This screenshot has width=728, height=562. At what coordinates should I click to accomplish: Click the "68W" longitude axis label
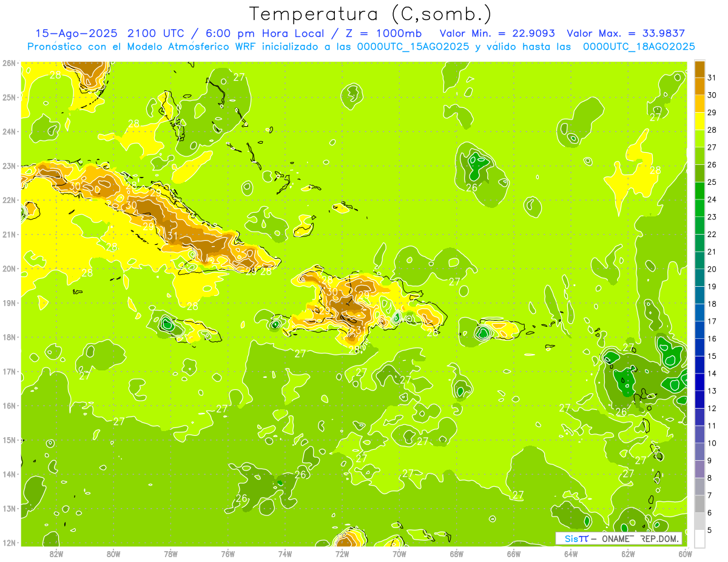[x=457, y=554]
